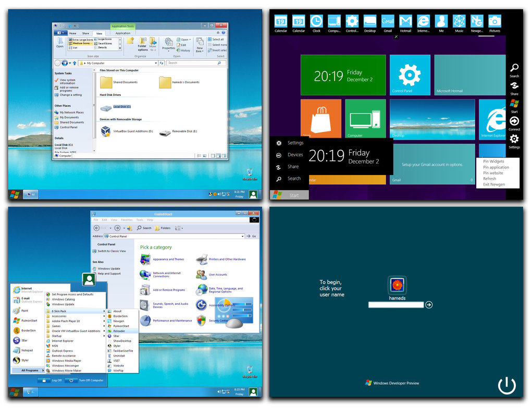Viewport: 532px width, 408px height.
Task: Open the Clock shortcut in Newgen top strip
Action: (316, 24)
